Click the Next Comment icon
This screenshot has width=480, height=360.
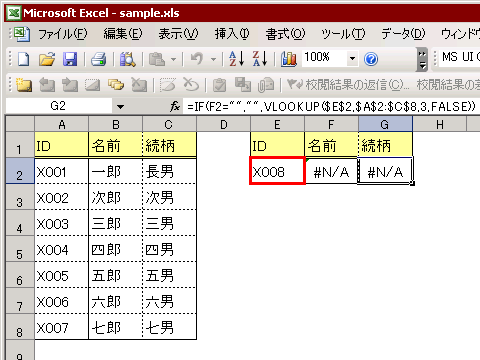point(70,85)
